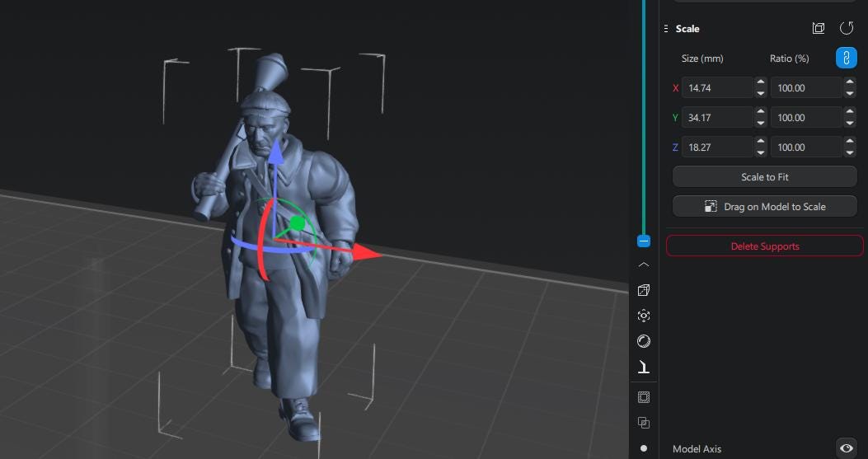Reset the scale with the circular arrow

click(x=847, y=28)
